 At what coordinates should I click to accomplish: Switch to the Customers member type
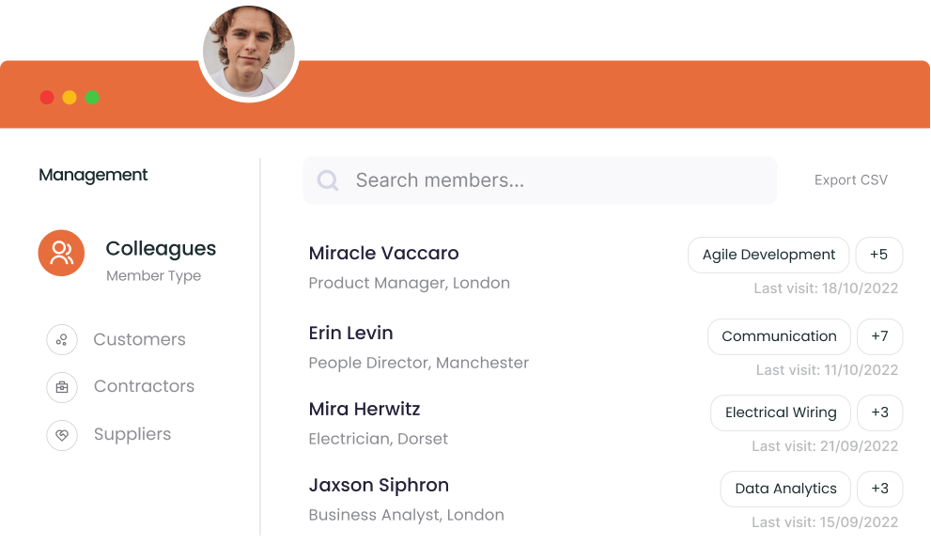click(140, 340)
